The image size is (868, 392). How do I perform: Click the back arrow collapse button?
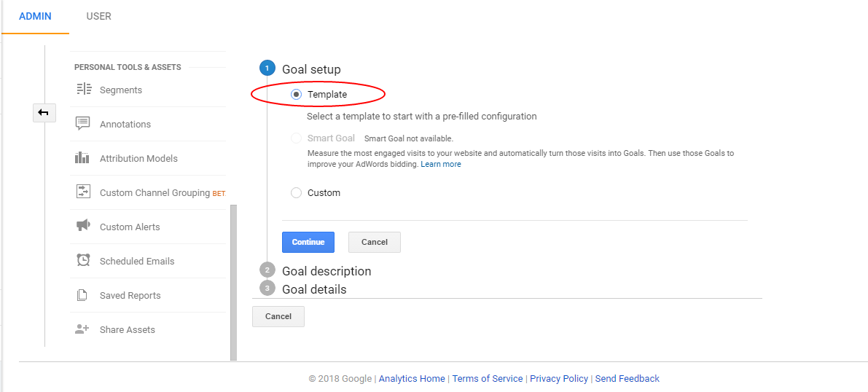pos(44,113)
